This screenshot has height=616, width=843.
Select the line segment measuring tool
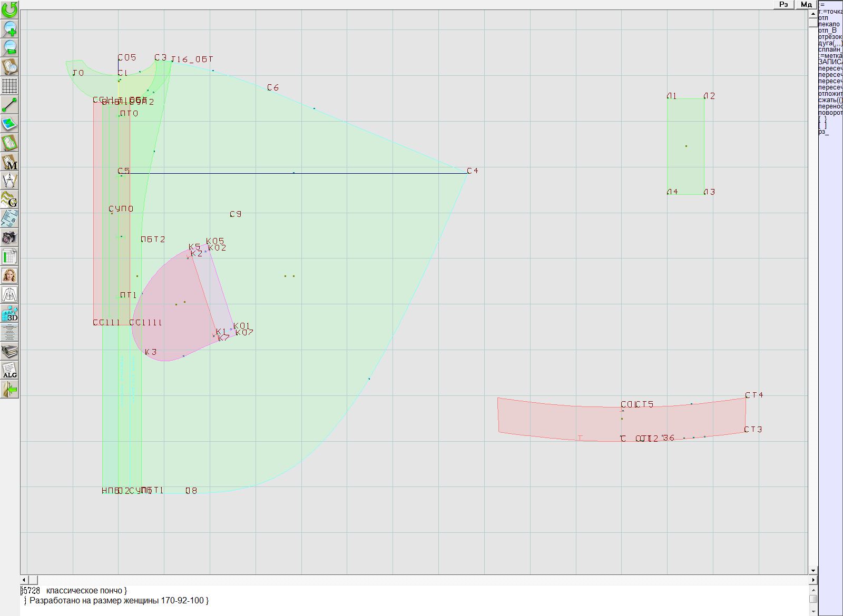[9, 105]
